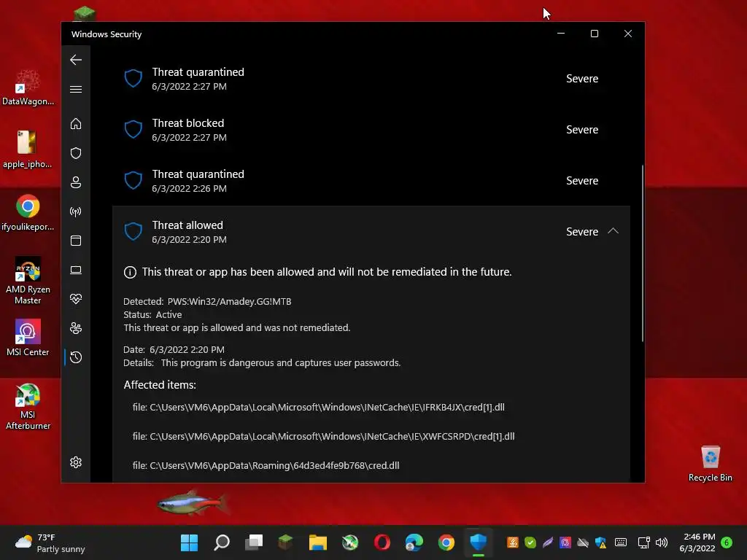
Task: Click the Windows Security vertical scrollbar
Action: (642, 253)
